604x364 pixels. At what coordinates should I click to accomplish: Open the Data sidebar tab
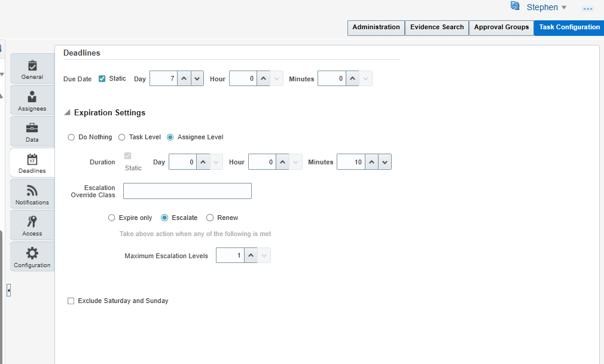(32, 131)
